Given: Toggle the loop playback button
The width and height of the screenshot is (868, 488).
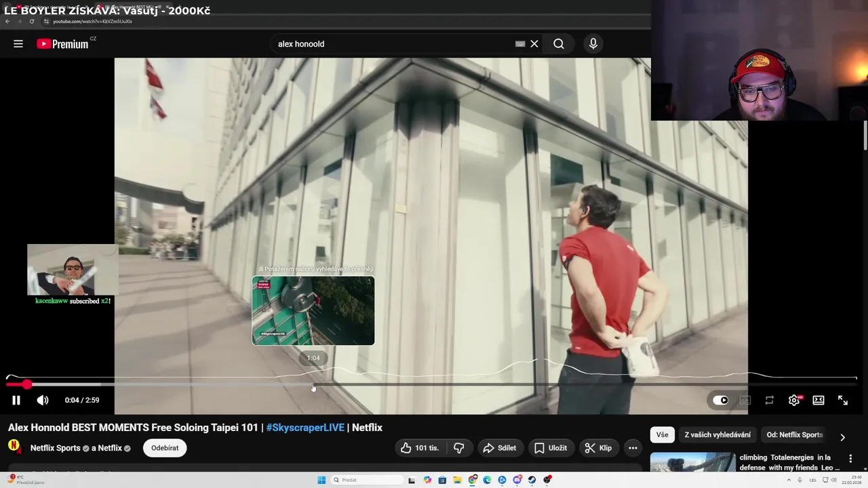Looking at the screenshot, I should (x=770, y=401).
